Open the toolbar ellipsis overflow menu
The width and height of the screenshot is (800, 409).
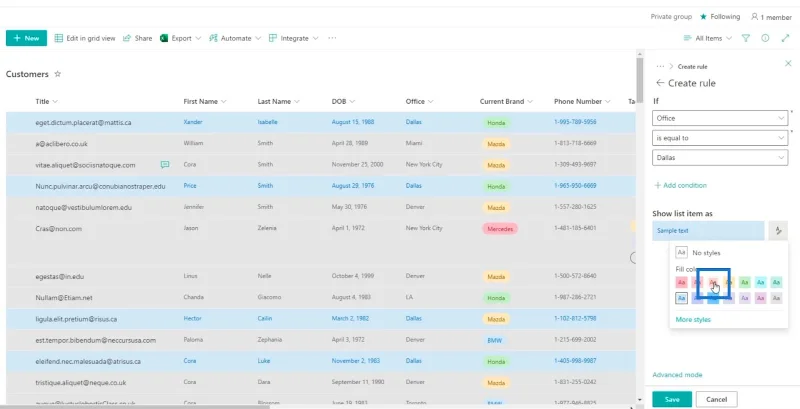point(332,38)
